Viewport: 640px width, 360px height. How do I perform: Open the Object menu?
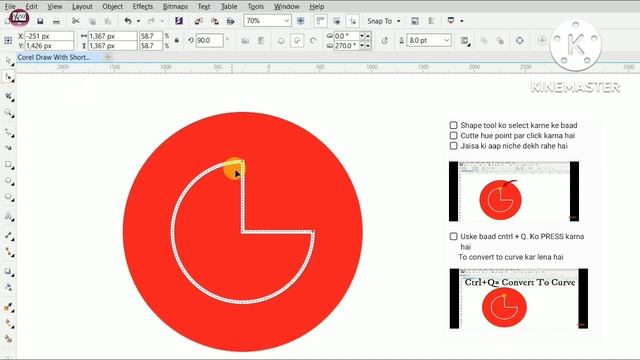112,7
